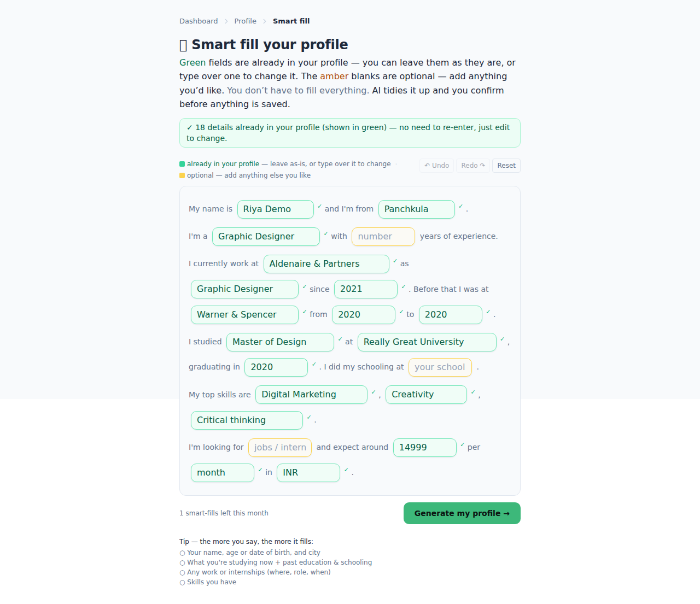
Task: Click the amber legend square for optional fields
Action: pyautogui.click(x=182, y=175)
